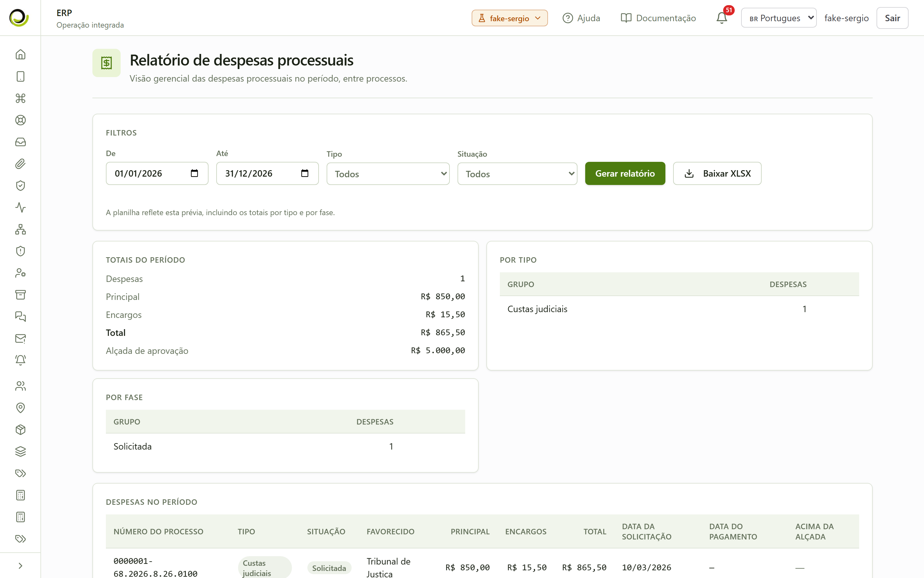This screenshot has height=578, width=924.
Task: Open the inbox tray sidebar icon
Action: (x=20, y=142)
